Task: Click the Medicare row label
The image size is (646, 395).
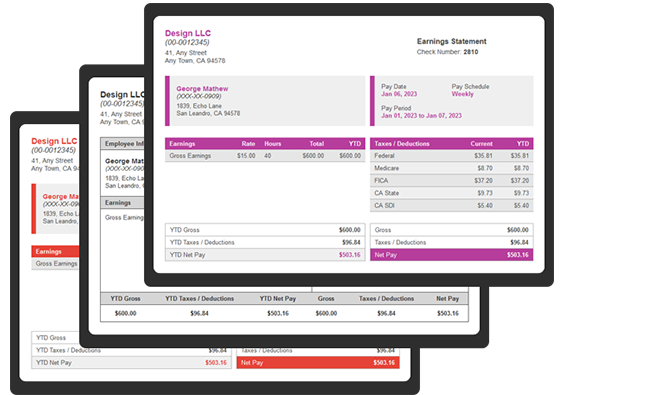Action: 386,168
